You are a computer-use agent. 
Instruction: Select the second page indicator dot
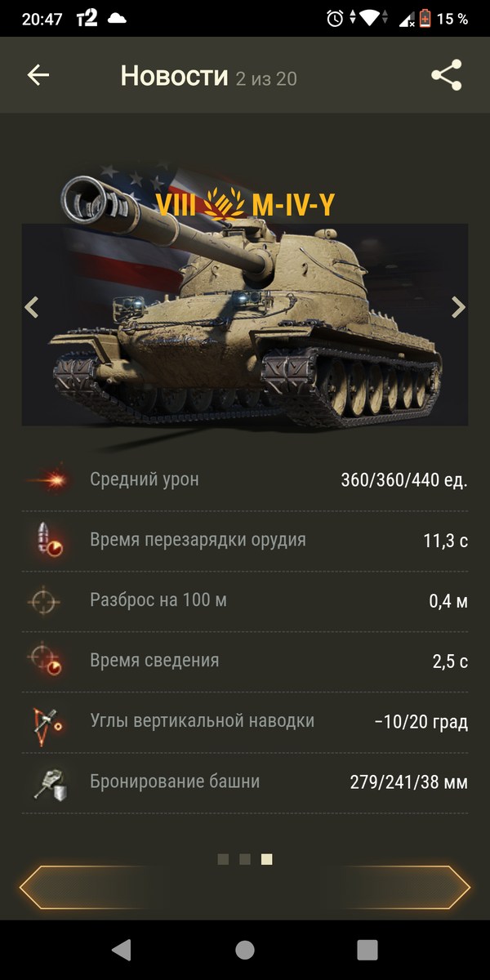click(x=245, y=859)
